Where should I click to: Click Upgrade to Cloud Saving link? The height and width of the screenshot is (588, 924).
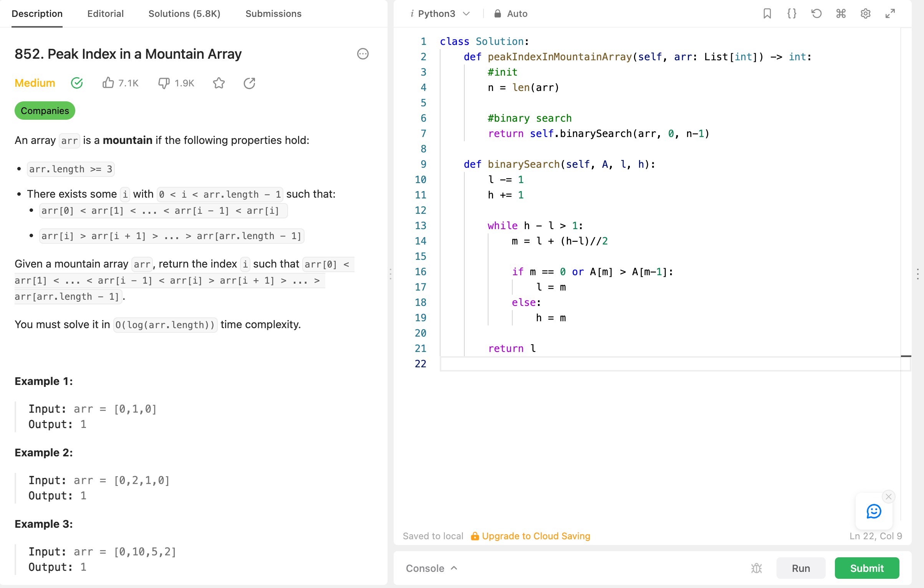point(535,536)
